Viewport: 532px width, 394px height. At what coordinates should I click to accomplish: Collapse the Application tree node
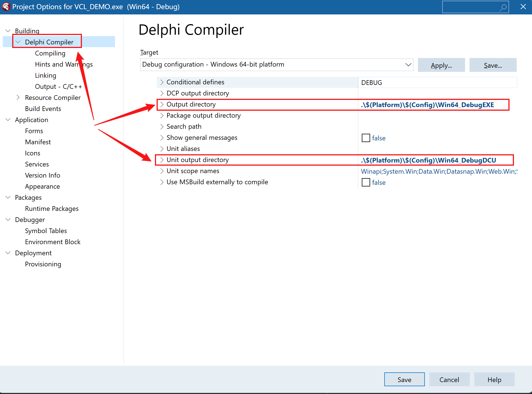click(8, 120)
